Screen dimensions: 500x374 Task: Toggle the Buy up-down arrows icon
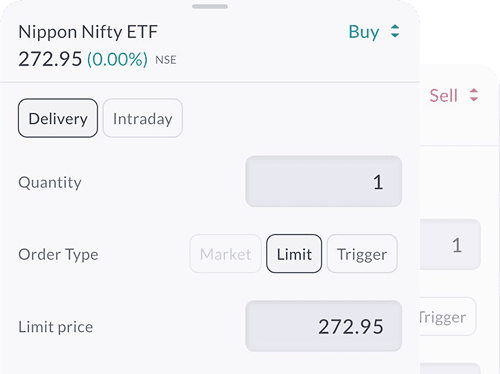395,31
